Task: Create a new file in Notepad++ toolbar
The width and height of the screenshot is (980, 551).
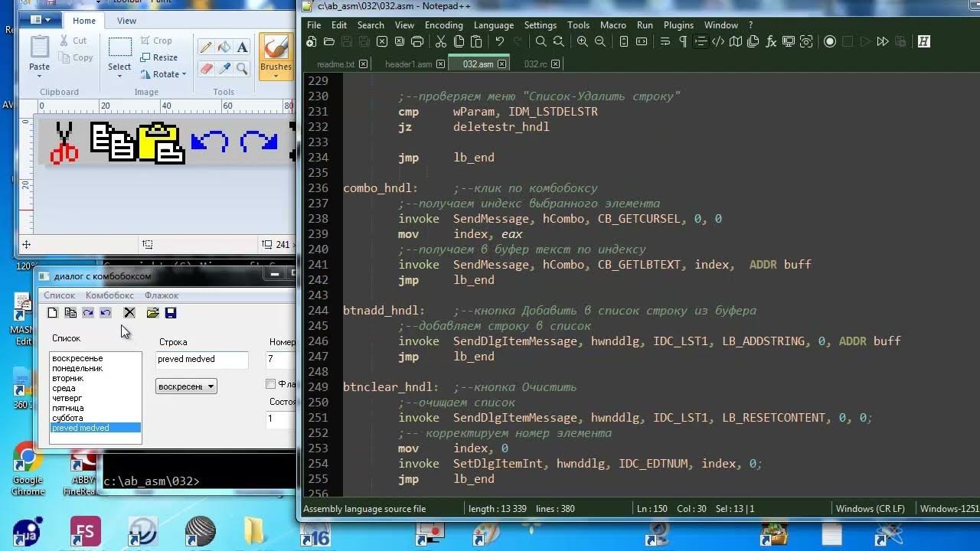Action: [312, 41]
